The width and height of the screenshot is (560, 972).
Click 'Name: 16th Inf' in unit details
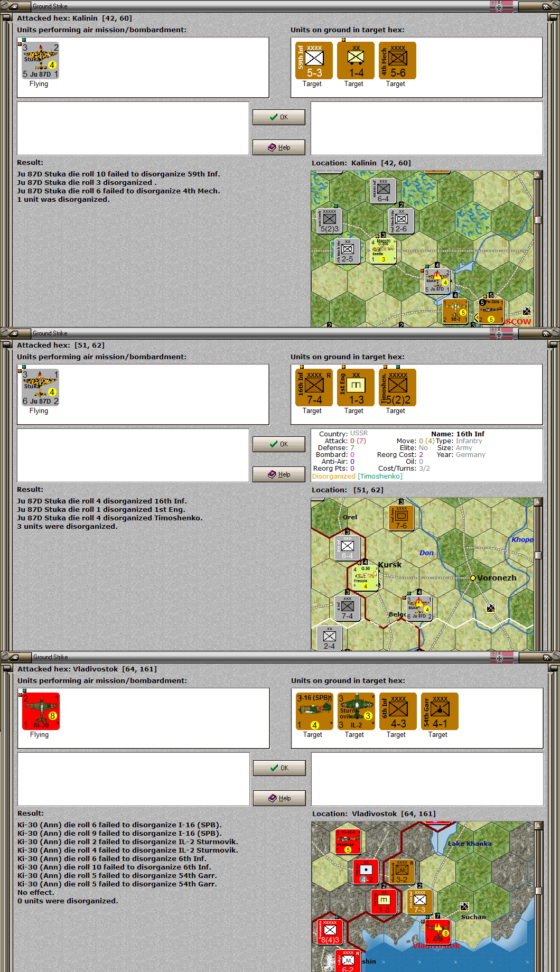[458, 434]
